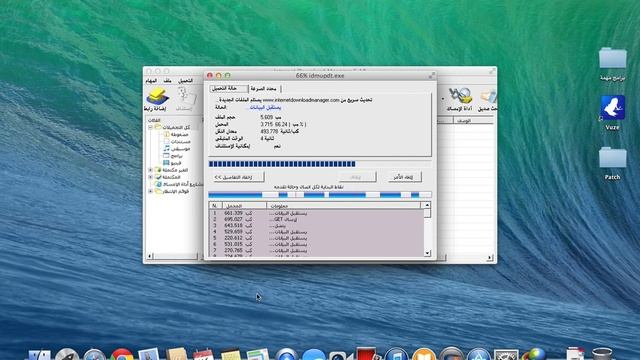The image size is (640, 360).
Task: Click downloaded value 3.715 66.24
Action: tap(283, 124)
